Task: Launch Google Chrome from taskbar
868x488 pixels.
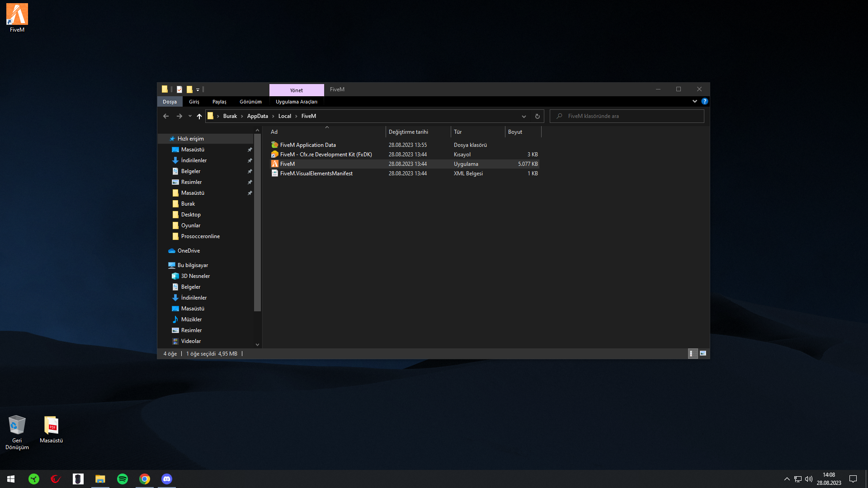Action: click(x=145, y=479)
